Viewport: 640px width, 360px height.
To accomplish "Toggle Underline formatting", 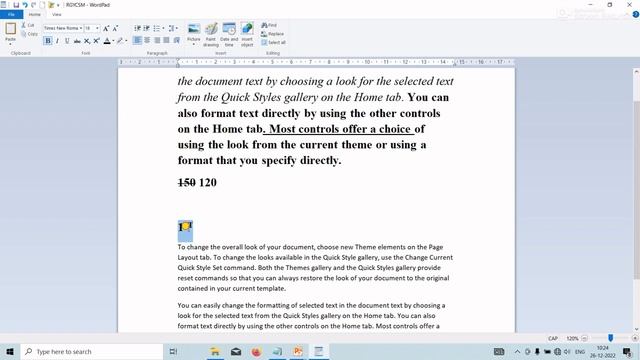I will point(67,41).
